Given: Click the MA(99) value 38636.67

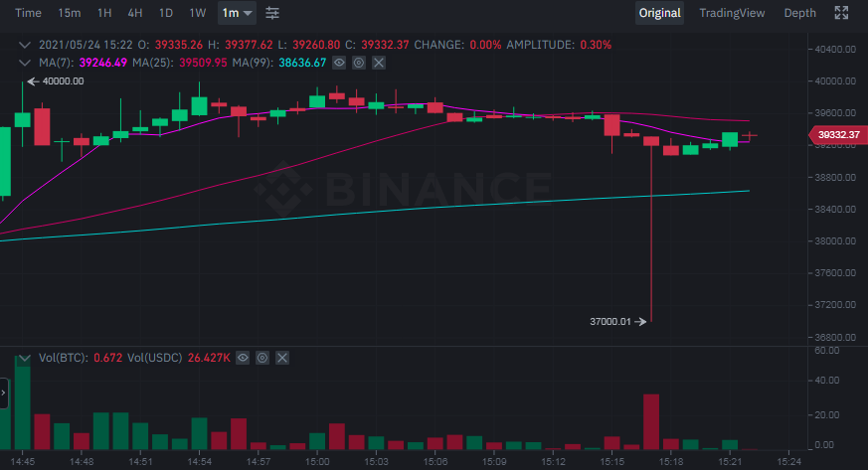Looking at the screenshot, I should coord(302,63).
